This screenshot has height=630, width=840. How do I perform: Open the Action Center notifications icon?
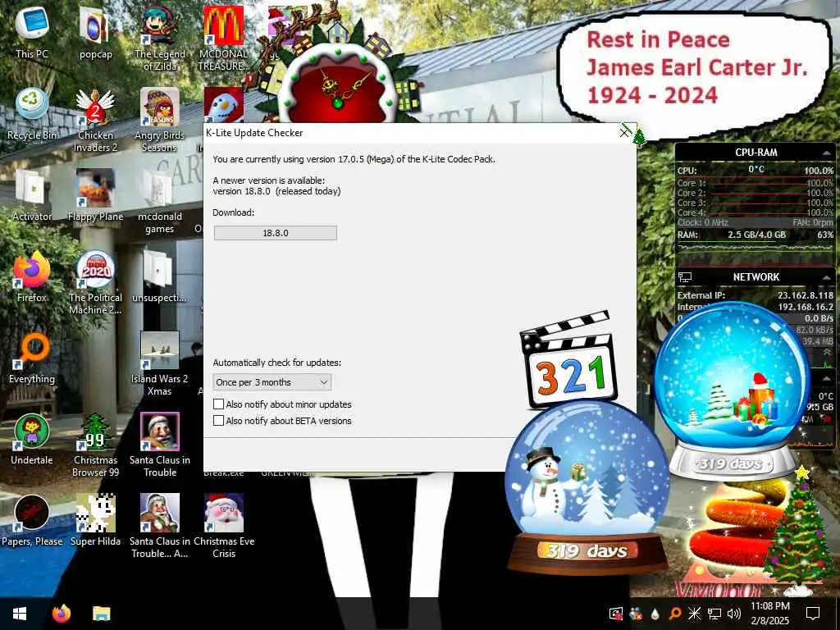pos(813,614)
